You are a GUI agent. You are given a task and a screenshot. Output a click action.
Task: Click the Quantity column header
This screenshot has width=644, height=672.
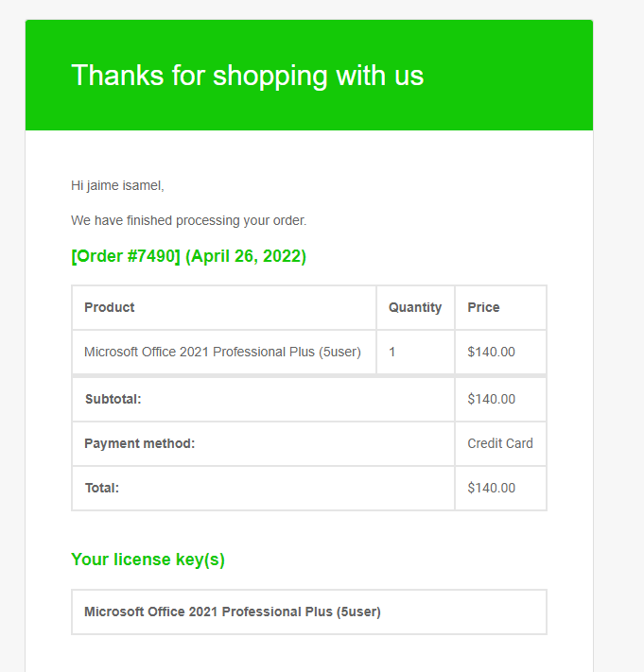(x=415, y=307)
